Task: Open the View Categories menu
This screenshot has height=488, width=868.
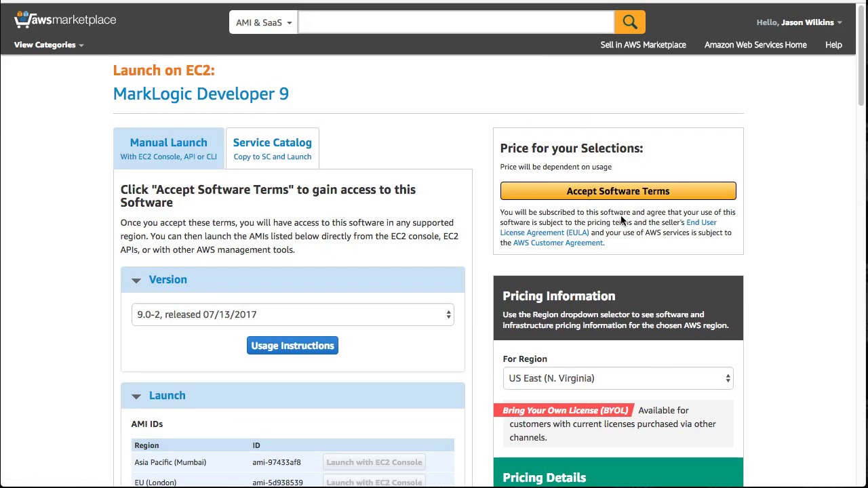Action: click(x=49, y=45)
